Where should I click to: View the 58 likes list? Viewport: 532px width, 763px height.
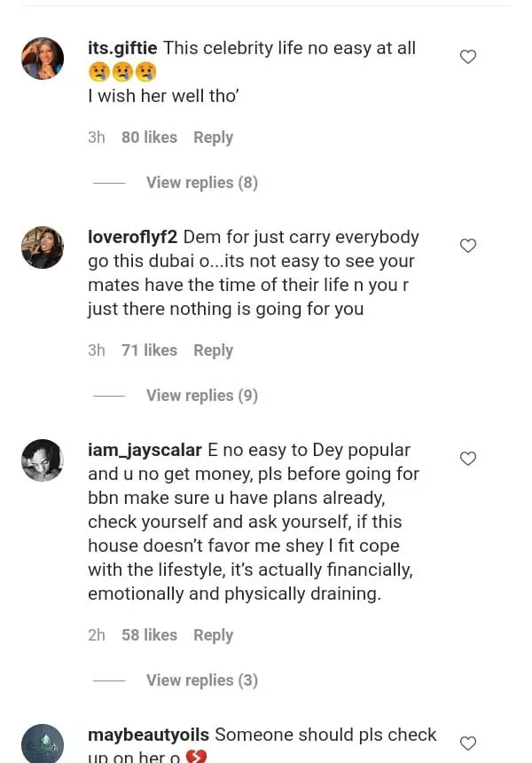(149, 635)
